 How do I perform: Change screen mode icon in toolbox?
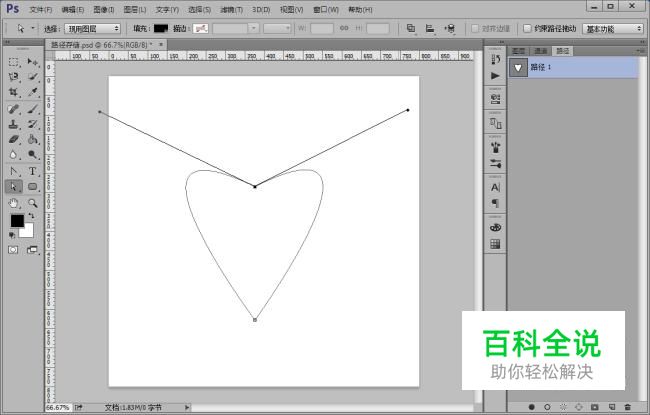click(x=32, y=250)
